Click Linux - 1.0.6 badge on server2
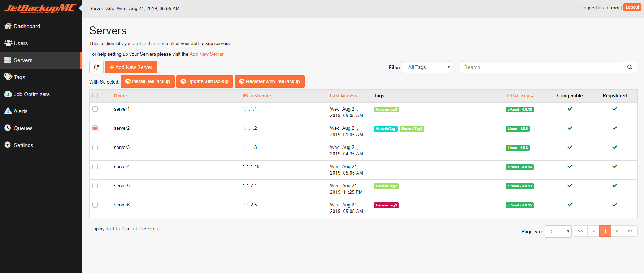Viewport: 644px width, 273px height. (x=518, y=129)
